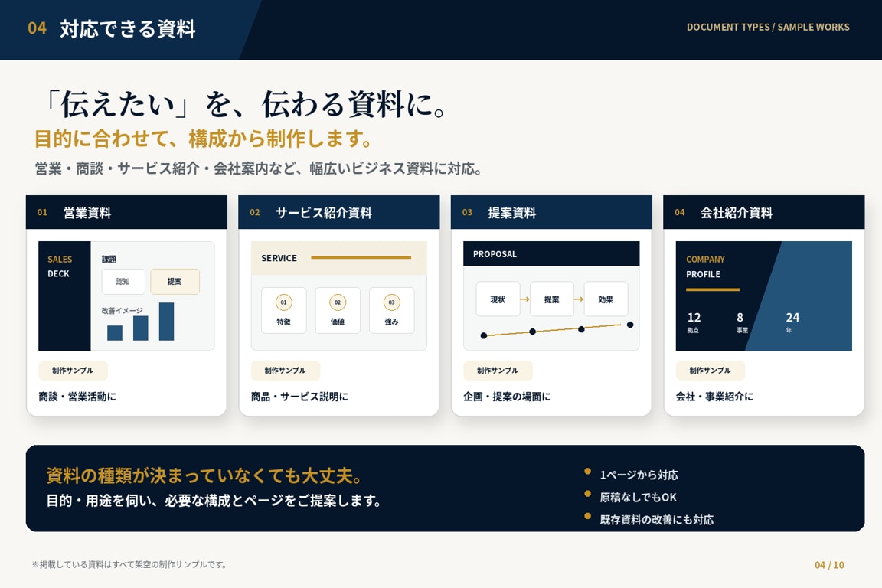Select the 提案 box in sales deck
Viewport: 882px width, 588px height.
click(x=175, y=281)
